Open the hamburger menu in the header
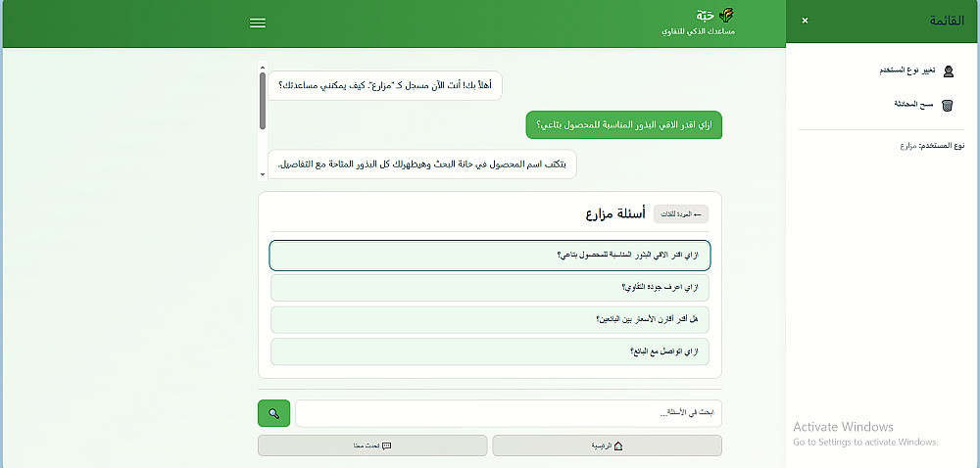Screen dimensions: 980x468 pyautogui.click(x=258, y=23)
